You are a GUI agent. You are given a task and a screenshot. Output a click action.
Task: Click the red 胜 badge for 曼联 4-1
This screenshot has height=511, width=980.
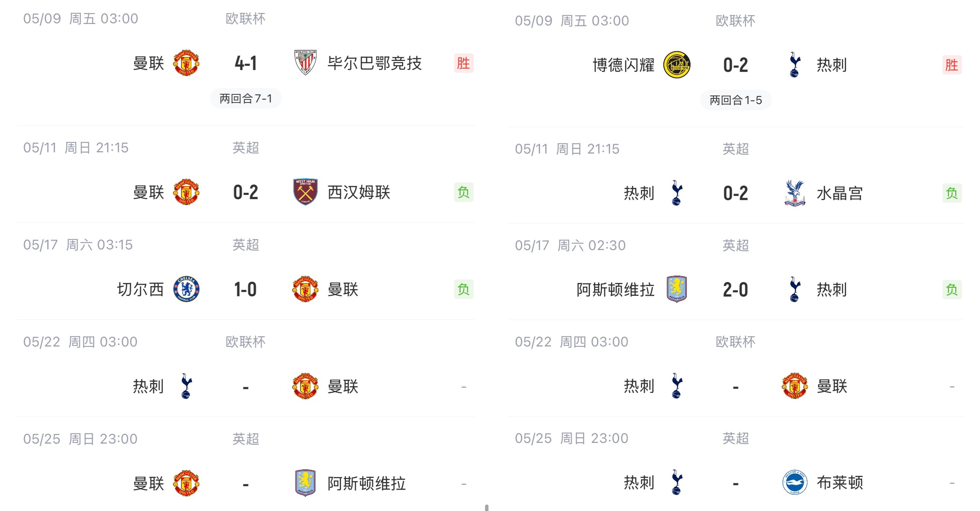pos(463,63)
